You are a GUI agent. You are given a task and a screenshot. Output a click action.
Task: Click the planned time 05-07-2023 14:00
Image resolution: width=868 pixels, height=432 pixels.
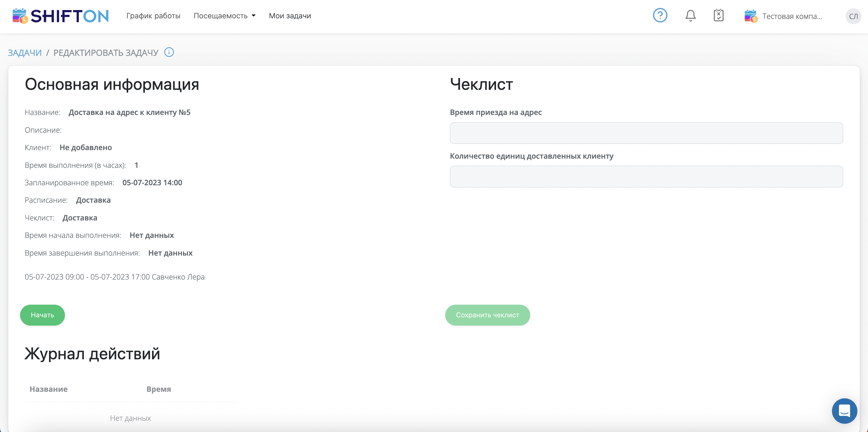coord(152,183)
